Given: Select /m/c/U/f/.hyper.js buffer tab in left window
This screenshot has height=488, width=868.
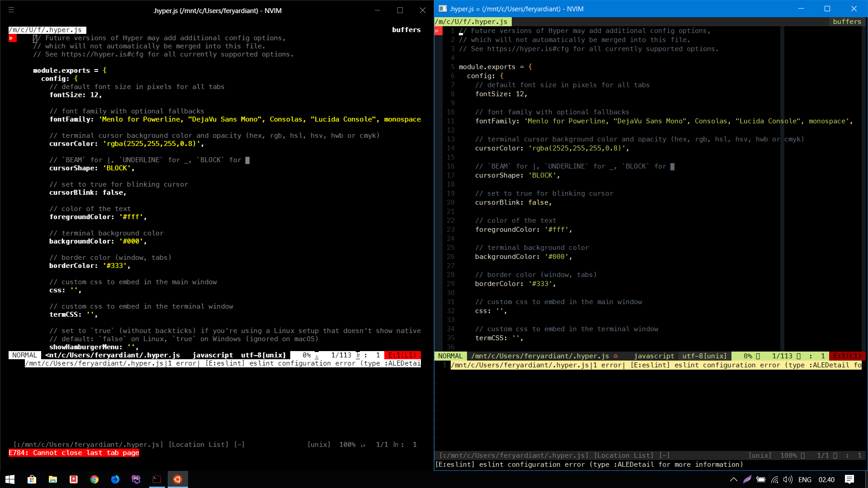Looking at the screenshot, I should click(47, 30).
